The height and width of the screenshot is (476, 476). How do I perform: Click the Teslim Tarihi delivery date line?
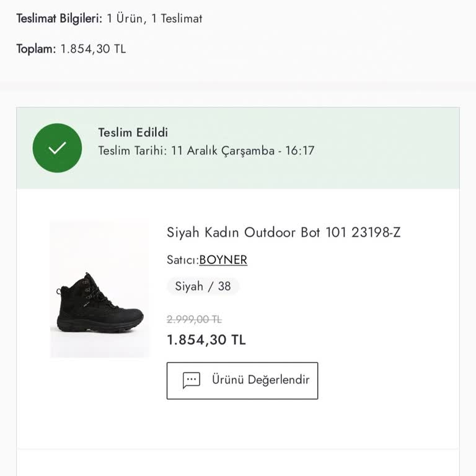pos(206,151)
